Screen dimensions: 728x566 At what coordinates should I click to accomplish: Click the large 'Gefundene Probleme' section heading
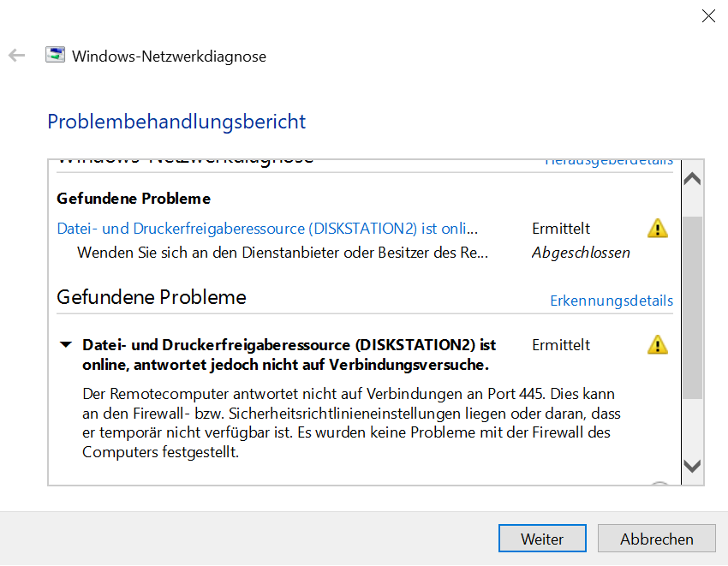tap(152, 297)
